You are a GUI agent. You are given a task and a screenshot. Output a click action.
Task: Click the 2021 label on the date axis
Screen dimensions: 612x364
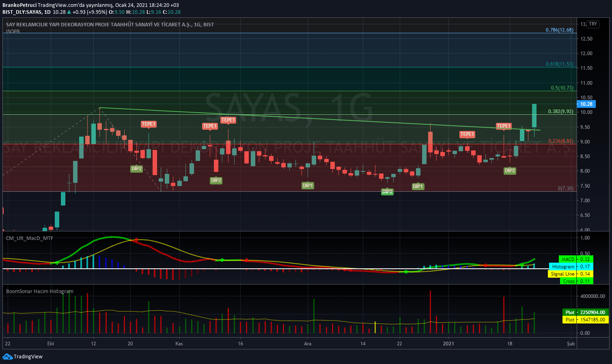pos(448,344)
